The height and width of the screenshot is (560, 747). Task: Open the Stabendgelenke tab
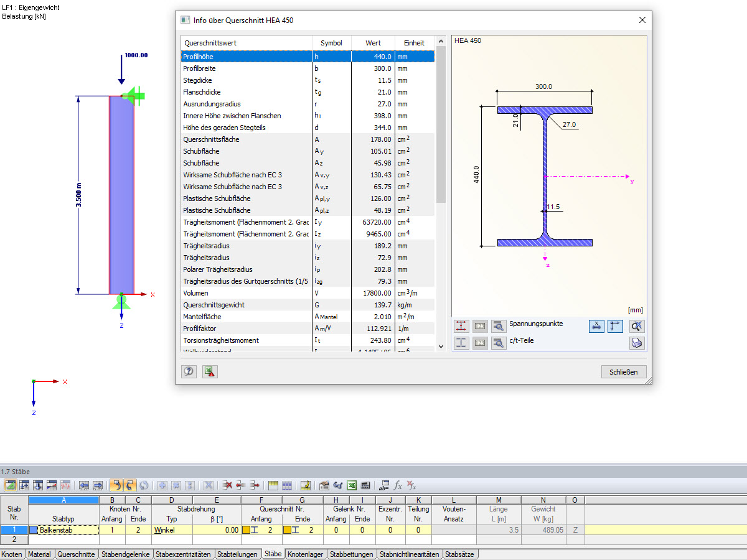pos(125,554)
